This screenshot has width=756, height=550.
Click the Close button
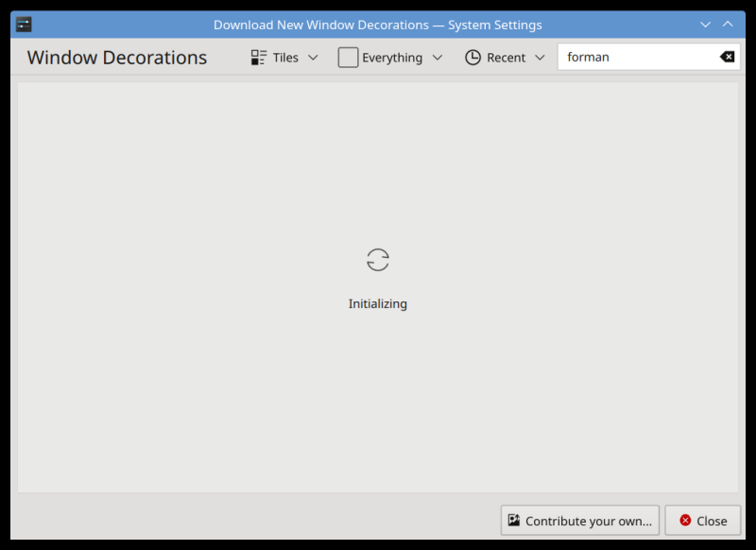(x=703, y=520)
